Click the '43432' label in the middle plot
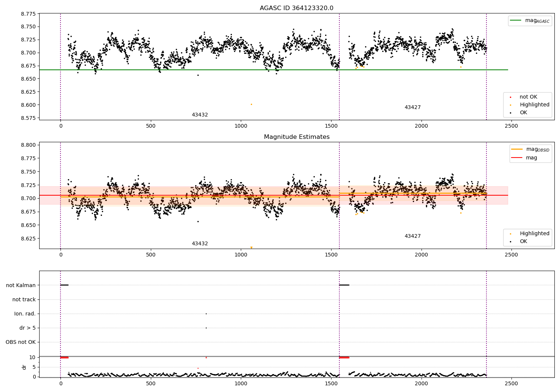560x392 pixels. [200, 244]
